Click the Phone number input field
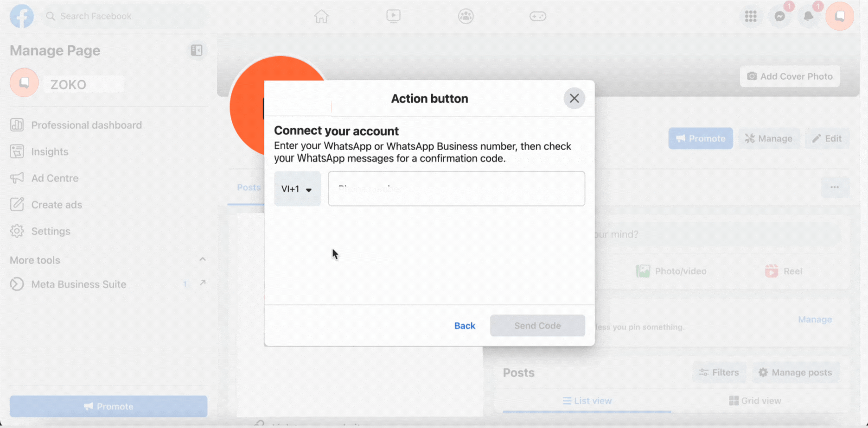Image resolution: width=868 pixels, height=428 pixels. point(456,189)
